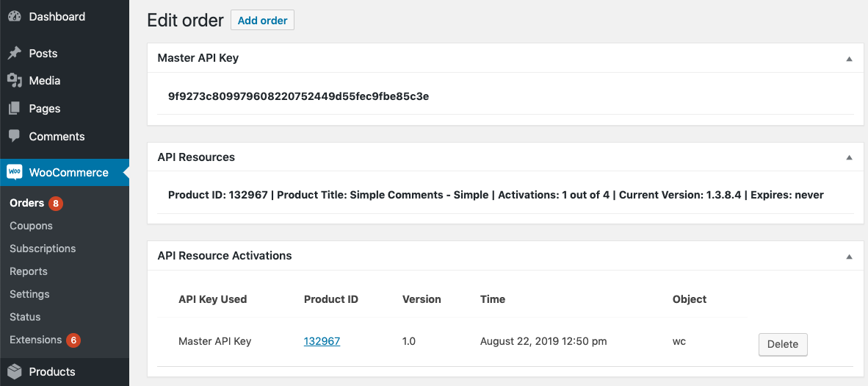Screen dimensions: 868x386
Task: Open the Extensions submenu item
Action: click(x=35, y=340)
